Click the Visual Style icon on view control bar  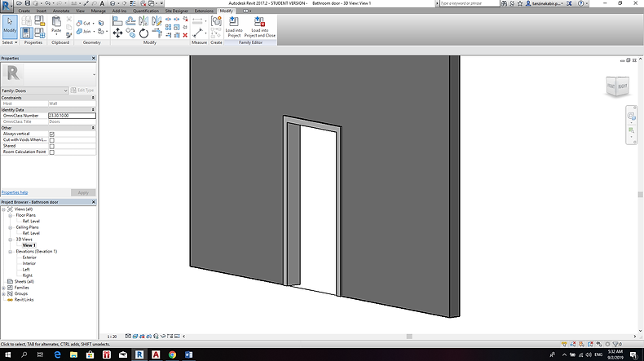[135, 336]
